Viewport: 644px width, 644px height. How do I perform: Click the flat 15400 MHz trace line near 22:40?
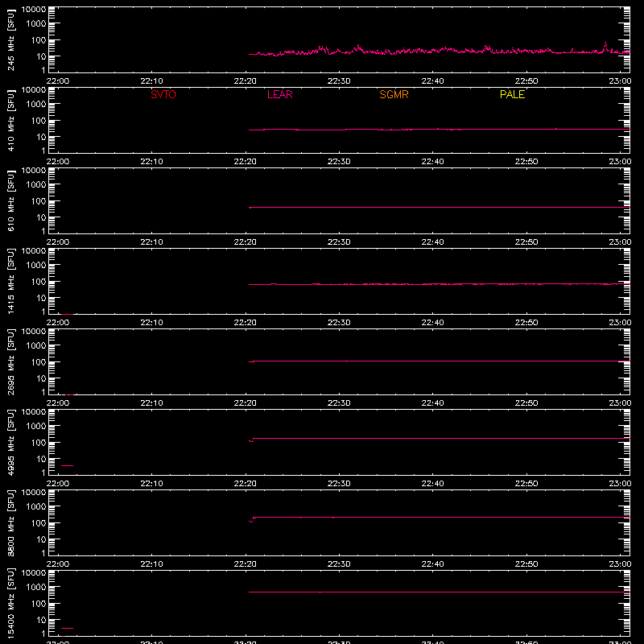click(432, 592)
